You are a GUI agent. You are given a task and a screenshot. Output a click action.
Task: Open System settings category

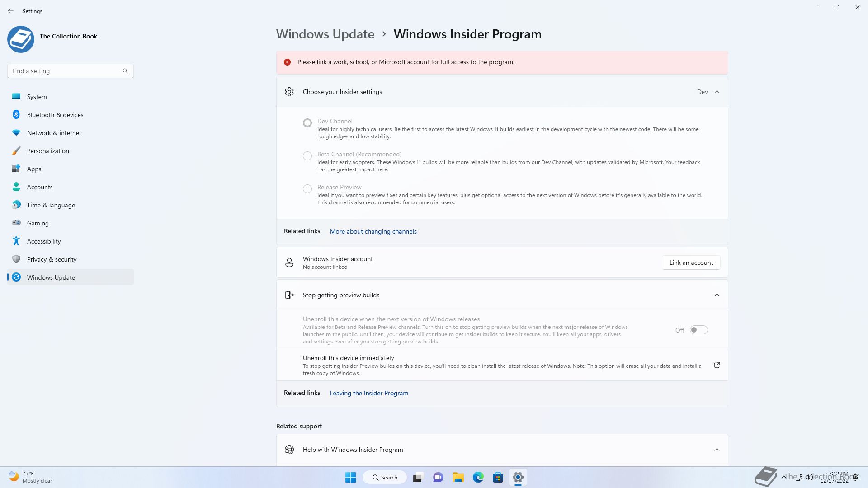pos(71,96)
